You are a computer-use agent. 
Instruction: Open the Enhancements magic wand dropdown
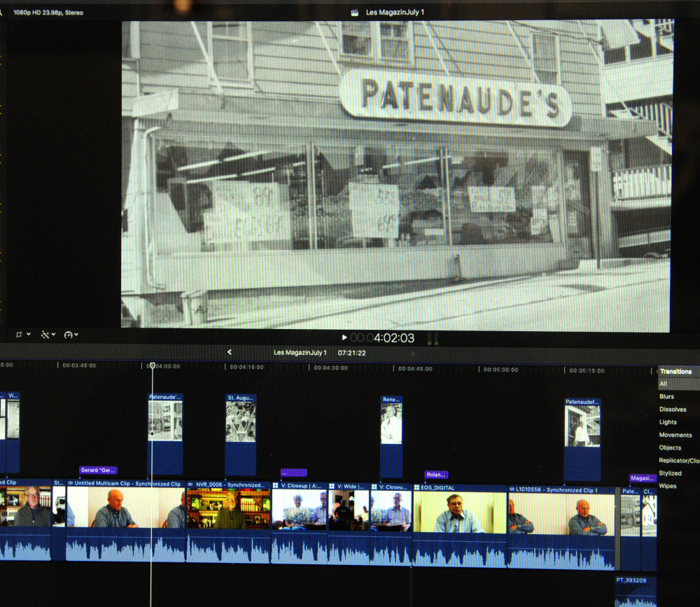pyautogui.click(x=48, y=335)
